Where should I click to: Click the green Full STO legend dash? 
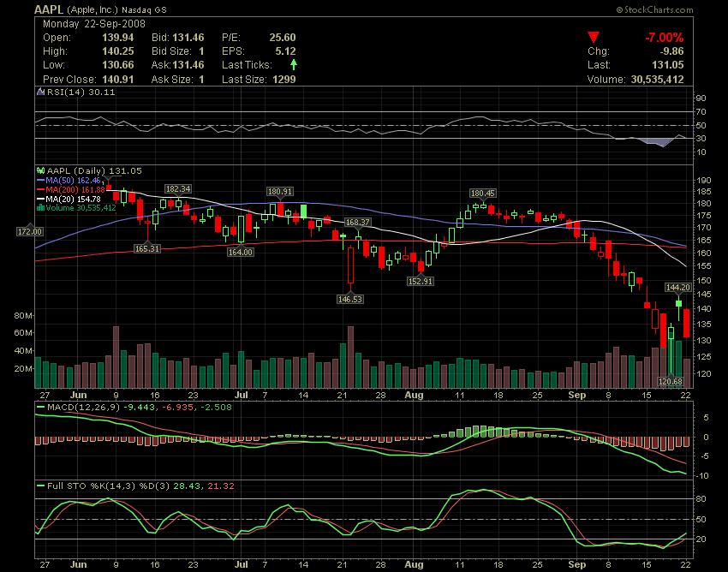click(41, 486)
